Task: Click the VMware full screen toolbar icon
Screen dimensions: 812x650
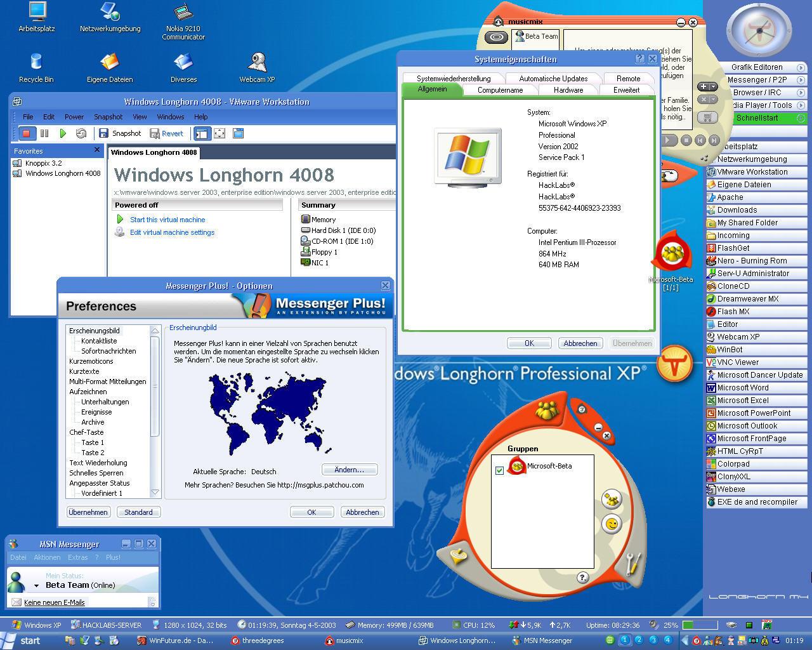Action: tap(219, 133)
